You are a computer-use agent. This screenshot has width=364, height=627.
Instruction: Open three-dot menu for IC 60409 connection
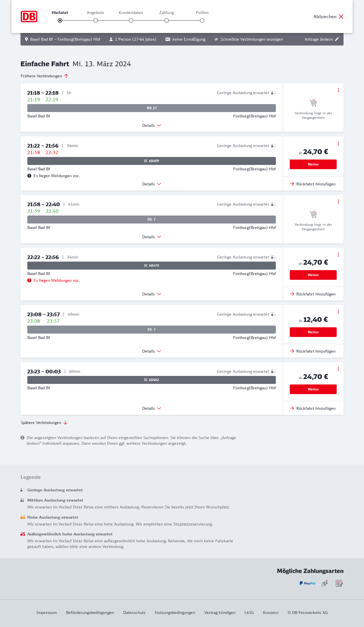(338, 144)
